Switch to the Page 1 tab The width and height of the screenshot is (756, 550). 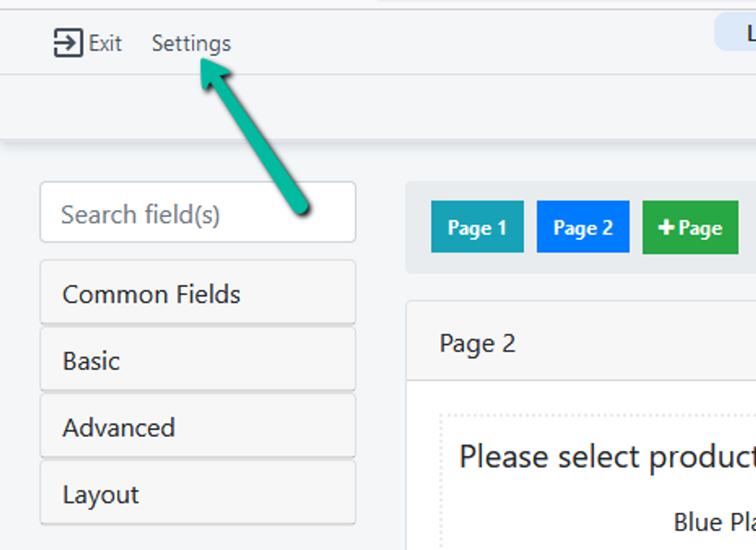[477, 228]
